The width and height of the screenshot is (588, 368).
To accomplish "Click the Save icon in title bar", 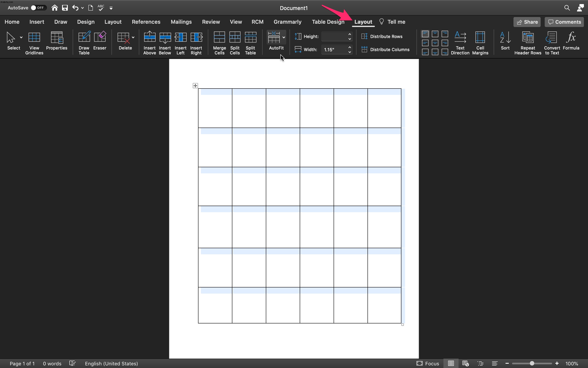I will pos(65,8).
